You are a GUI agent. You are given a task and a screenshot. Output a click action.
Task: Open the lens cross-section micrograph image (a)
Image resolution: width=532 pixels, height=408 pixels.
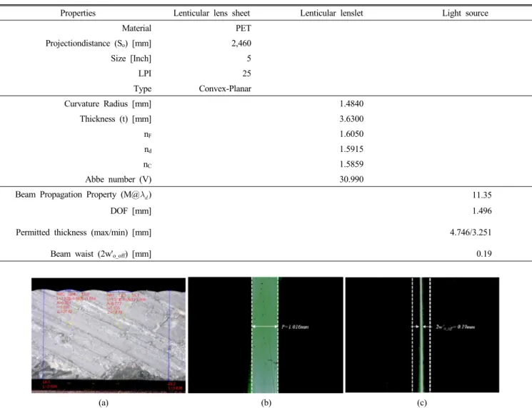[109, 335]
